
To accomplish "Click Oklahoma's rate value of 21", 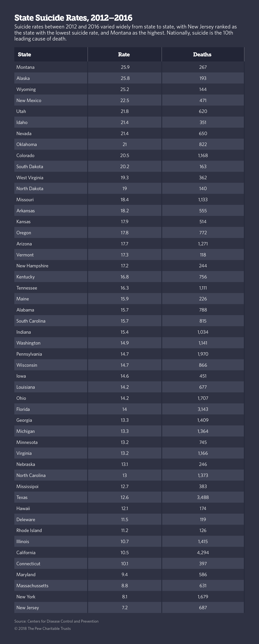I will [125, 144].
